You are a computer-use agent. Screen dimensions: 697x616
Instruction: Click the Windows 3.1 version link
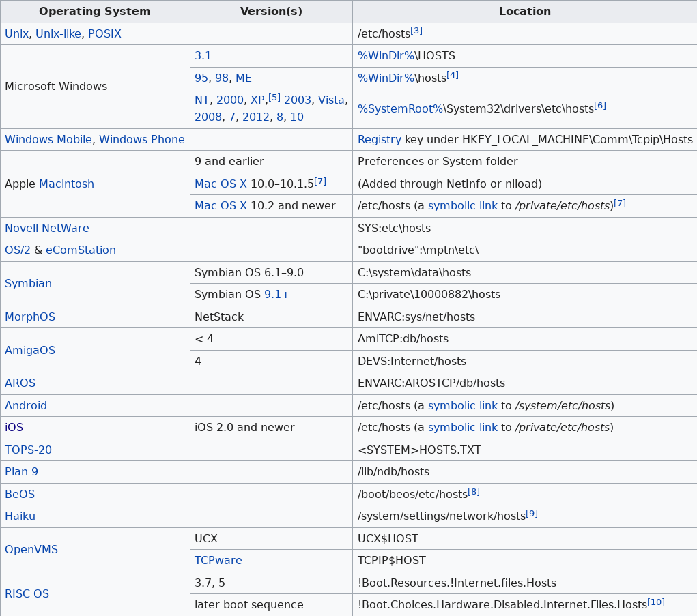pos(203,55)
